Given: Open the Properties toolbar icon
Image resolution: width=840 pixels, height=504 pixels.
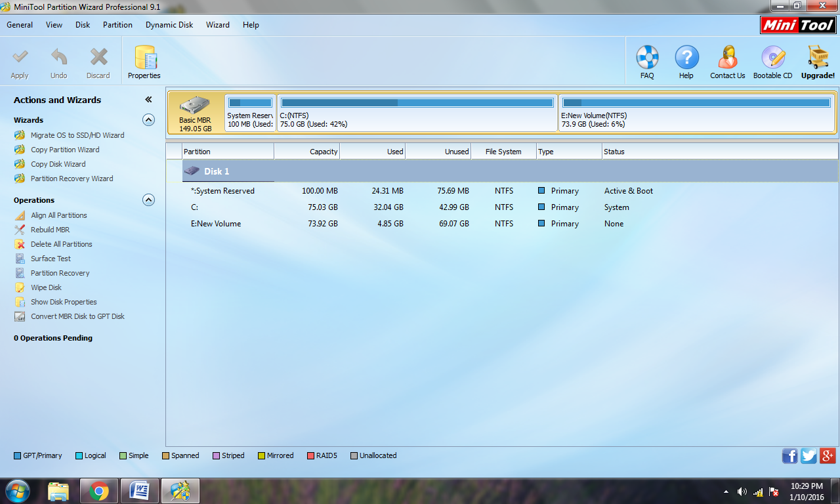Looking at the screenshot, I should pos(144,58).
